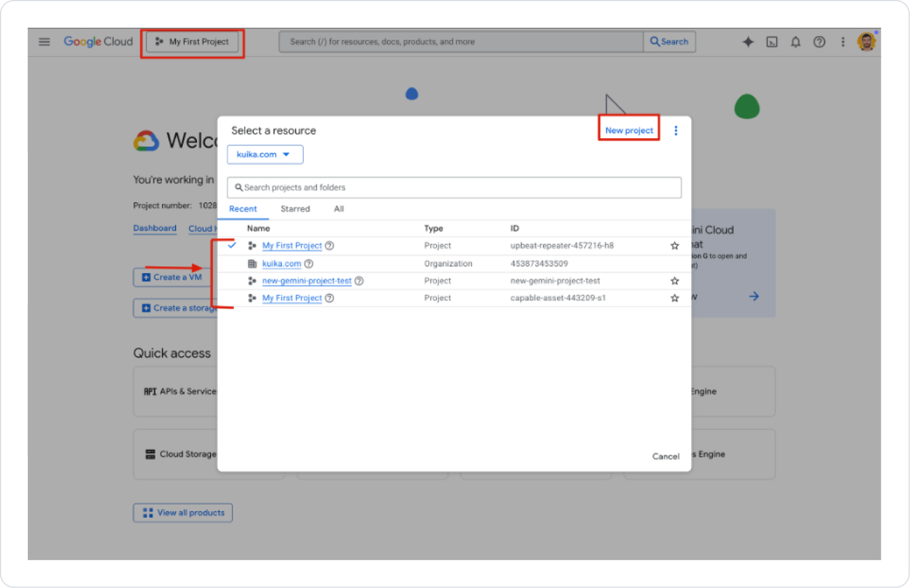Image resolution: width=910 pixels, height=588 pixels.
Task: Switch to the All tab
Action: point(339,209)
